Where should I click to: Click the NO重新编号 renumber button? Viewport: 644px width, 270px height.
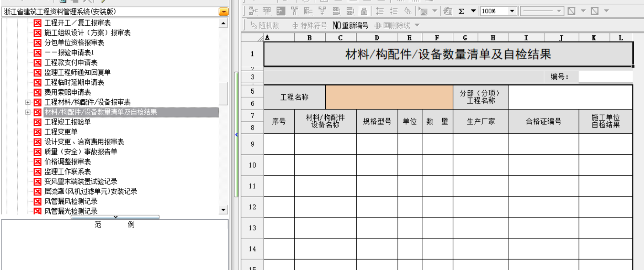(x=350, y=25)
